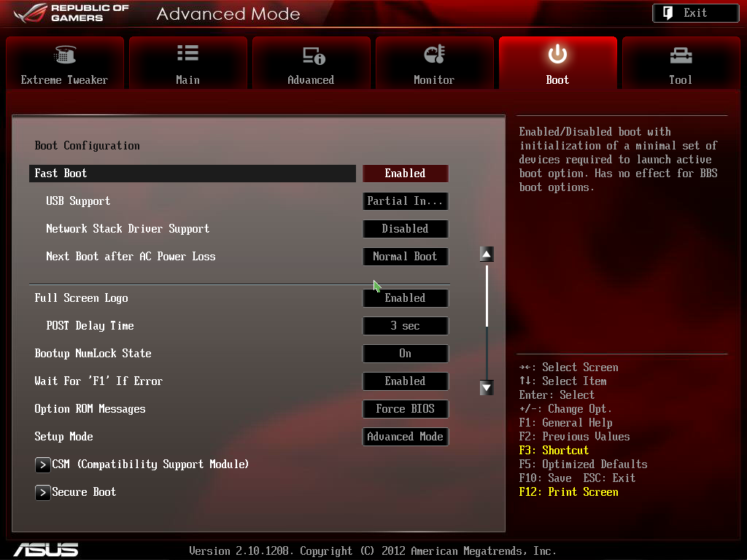
Task: Open Option ROM Messages Force BIOS dropdown
Action: click(x=406, y=408)
